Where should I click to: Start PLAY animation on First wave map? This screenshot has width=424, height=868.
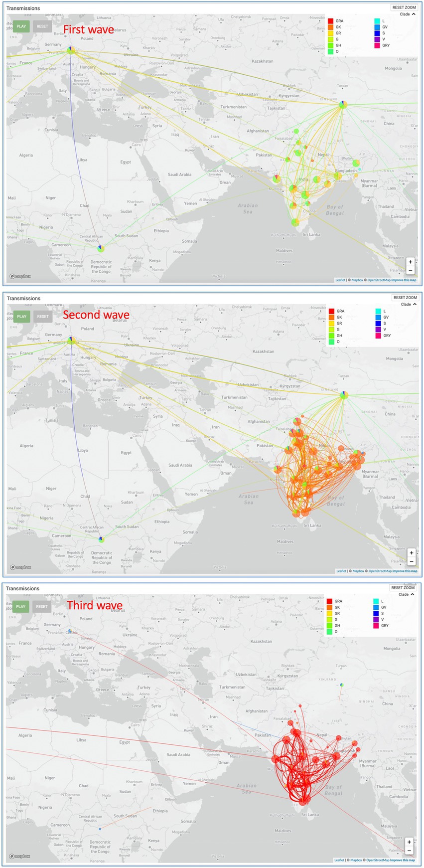(21, 26)
